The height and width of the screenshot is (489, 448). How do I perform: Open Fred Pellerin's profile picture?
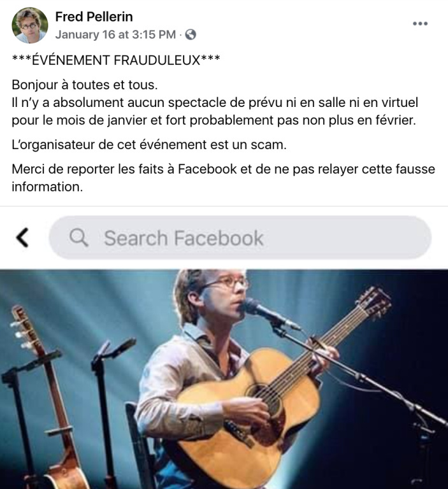point(30,25)
